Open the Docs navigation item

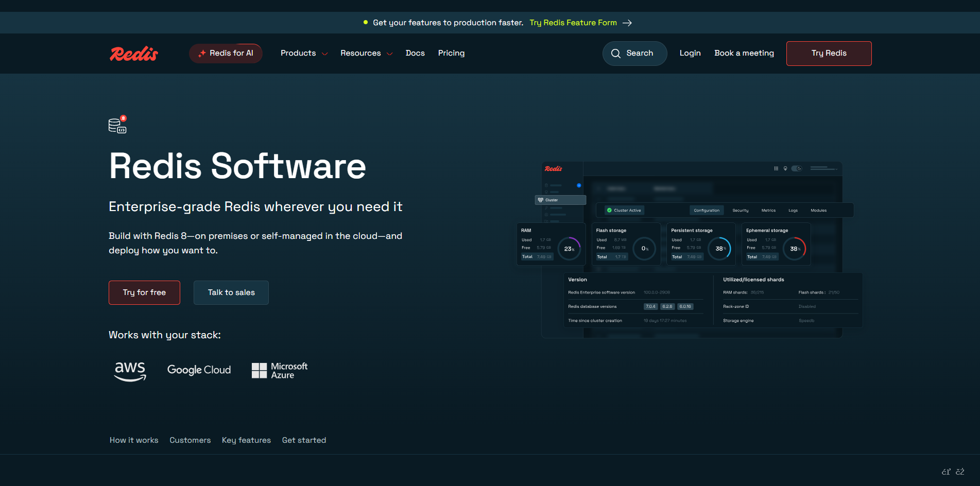tap(415, 54)
